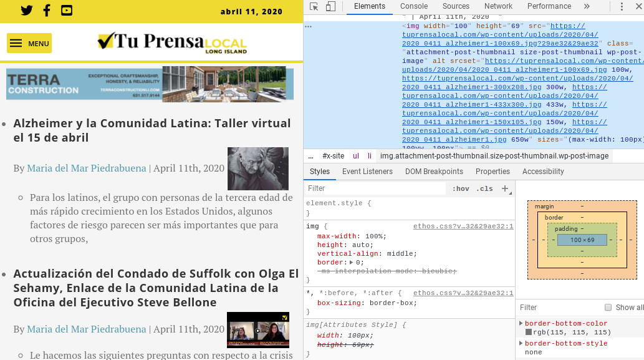Open the Twitter social icon
This screenshot has height=360, width=644.
[27, 11]
